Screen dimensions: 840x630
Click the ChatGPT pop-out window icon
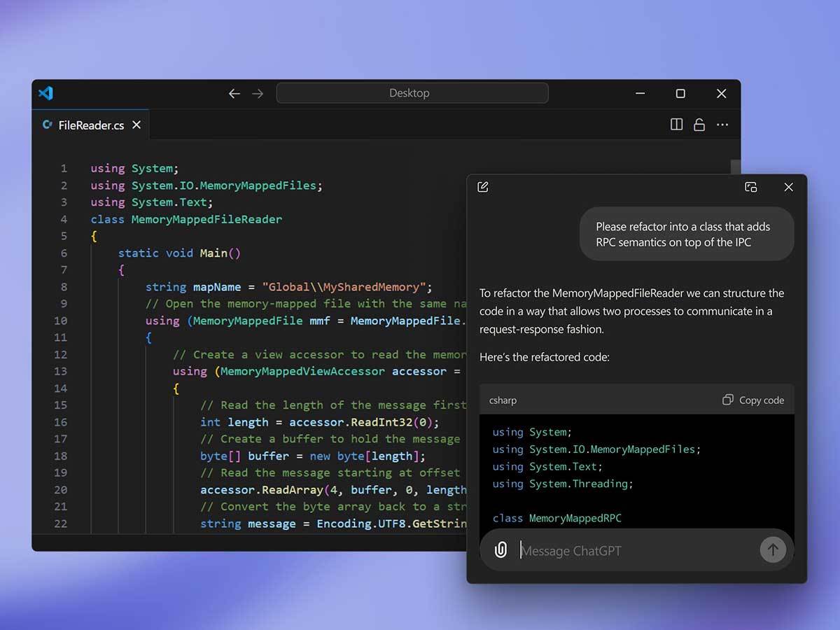click(x=750, y=187)
